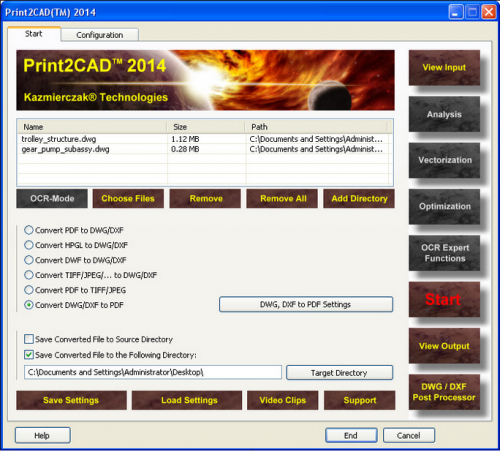The height and width of the screenshot is (452, 500).
Task: Click the 1.12 MB size cell
Action: 185,139
